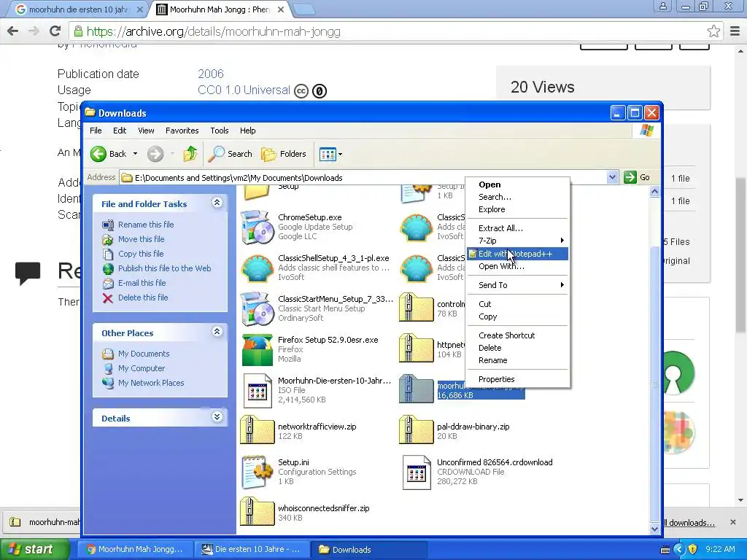The image size is (747, 560).
Task: Open the Help menu
Action: [x=247, y=131]
